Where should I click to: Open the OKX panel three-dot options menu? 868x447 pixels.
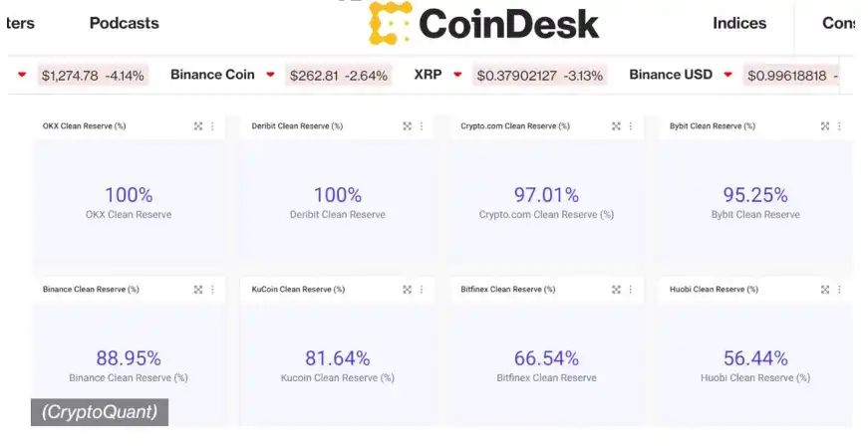[212, 126]
